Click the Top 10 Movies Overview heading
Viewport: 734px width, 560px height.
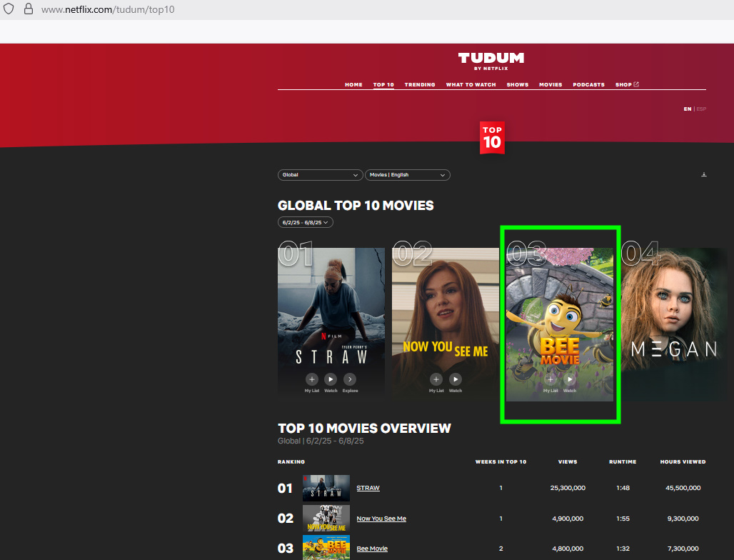click(364, 429)
